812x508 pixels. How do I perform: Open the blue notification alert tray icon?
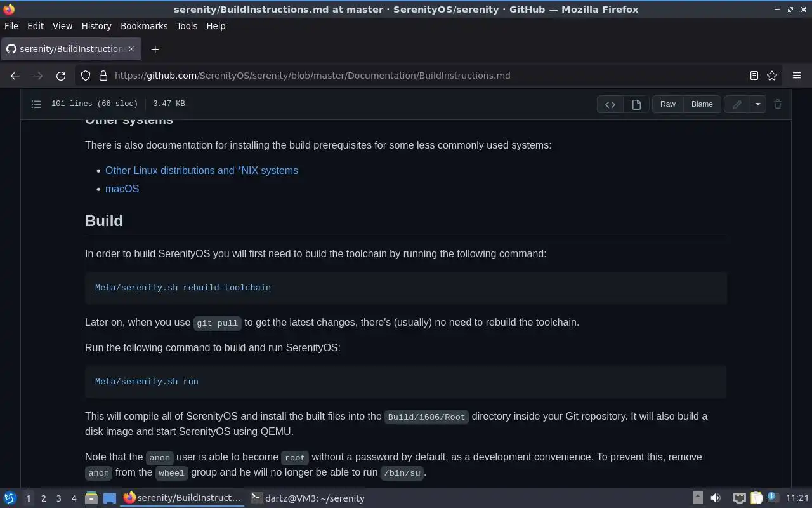pos(773,498)
